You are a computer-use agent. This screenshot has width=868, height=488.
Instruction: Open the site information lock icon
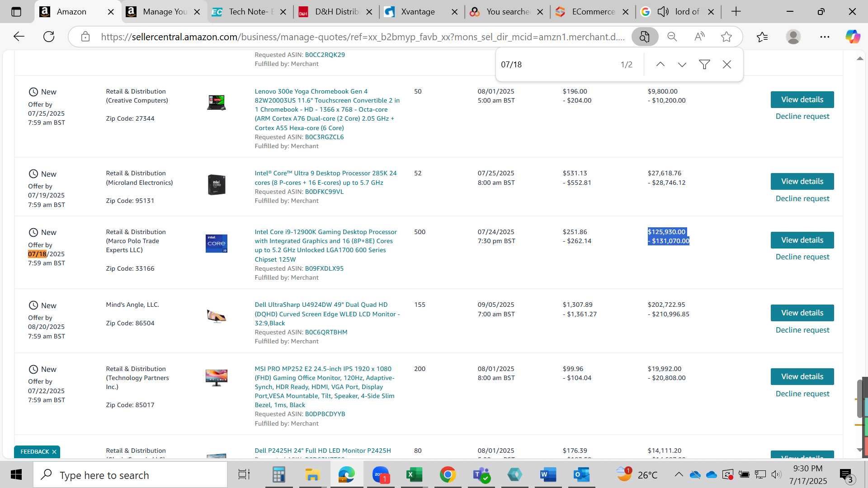[x=85, y=37]
